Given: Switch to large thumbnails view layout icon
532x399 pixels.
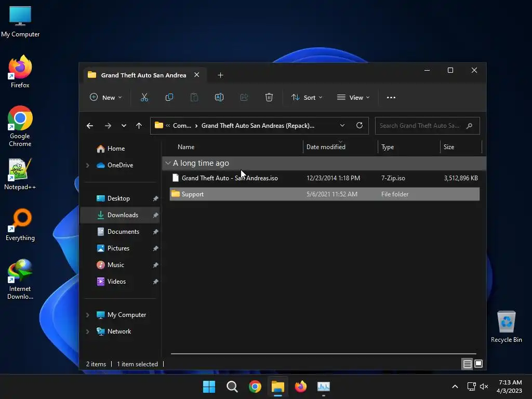Looking at the screenshot, I should point(478,364).
